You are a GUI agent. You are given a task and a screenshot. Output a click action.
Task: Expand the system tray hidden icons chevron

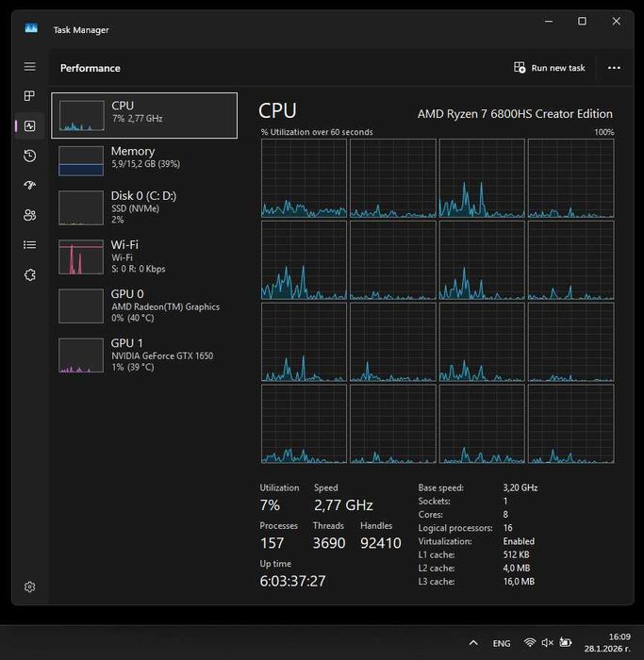[473, 643]
